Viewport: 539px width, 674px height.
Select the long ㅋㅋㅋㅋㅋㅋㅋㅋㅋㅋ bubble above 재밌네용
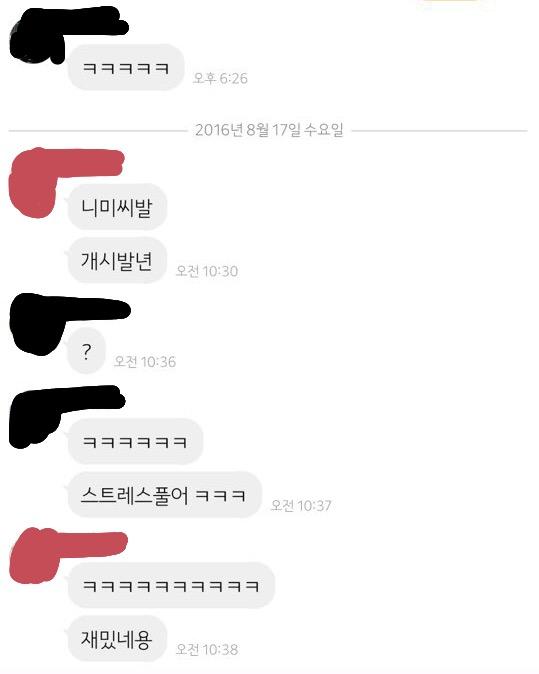click(171, 585)
